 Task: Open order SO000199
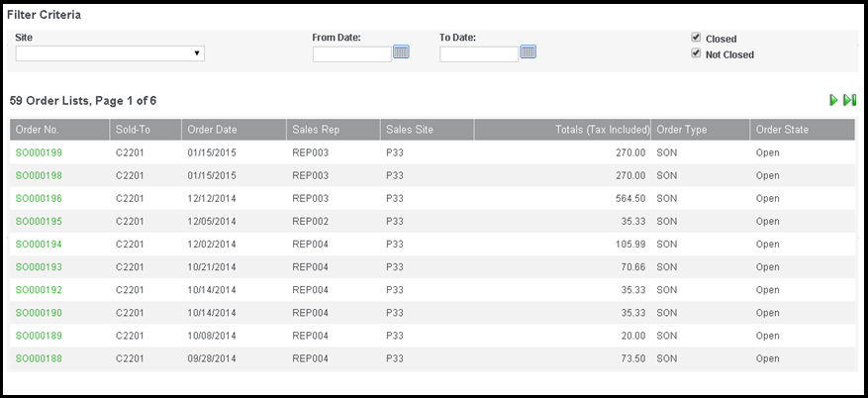click(39, 152)
